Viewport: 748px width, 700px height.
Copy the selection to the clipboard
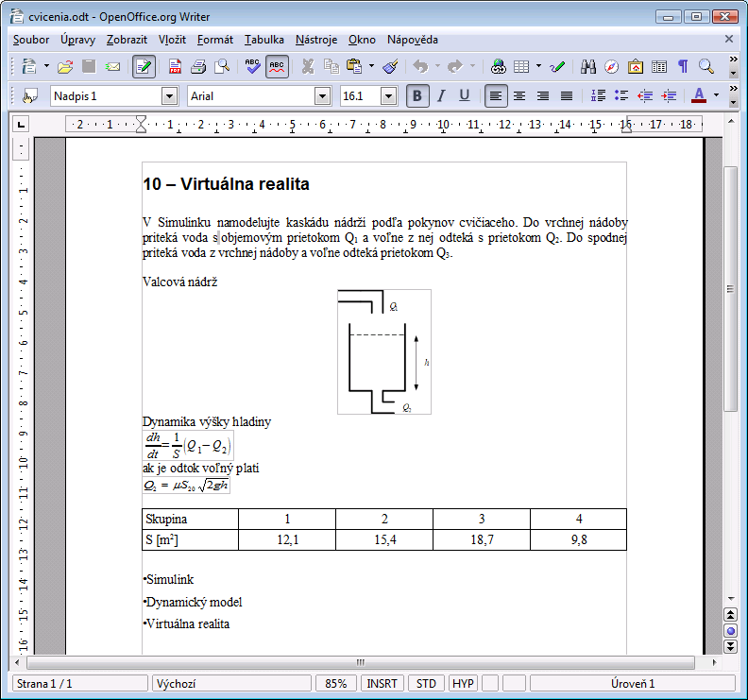(x=331, y=66)
